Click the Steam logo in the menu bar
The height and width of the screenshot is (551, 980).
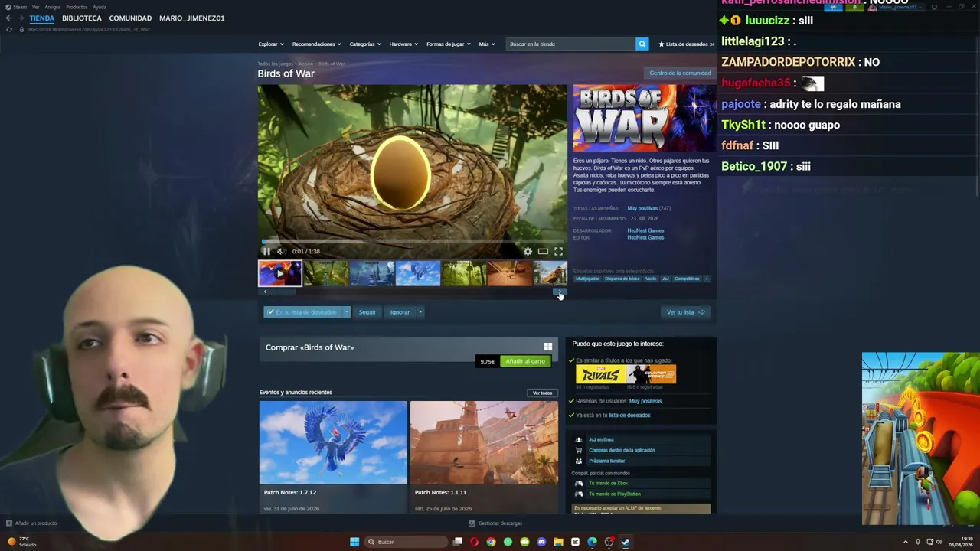[8, 7]
